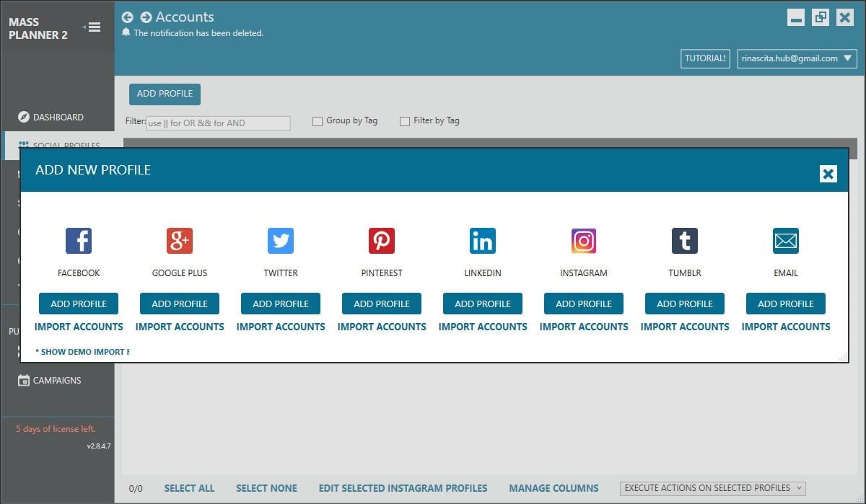866x504 pixels.
Task: Open the rinascita.hub@gmail.com account dropdown
Action: pos(797,58)
